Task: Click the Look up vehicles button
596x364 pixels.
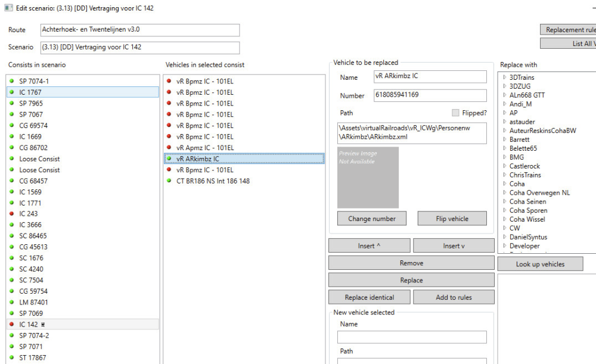Action: (540, 264)
